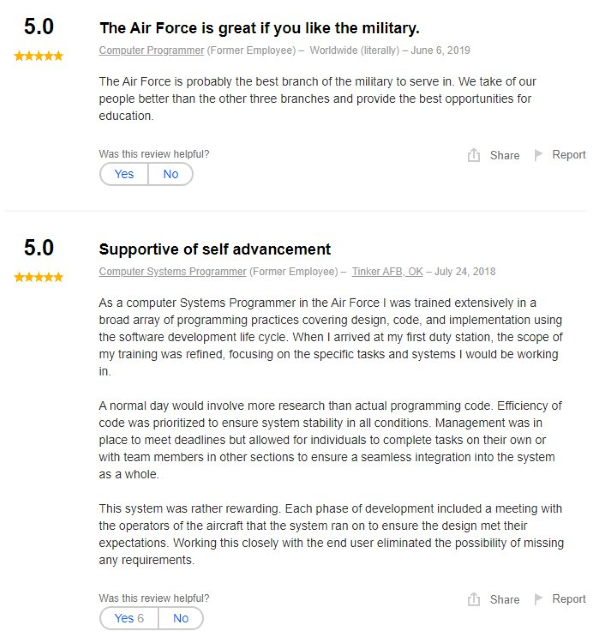The height and width of the screenshot is (638, 600).
Task: Click the Share text on the first review
Action: tap(504, 156)
